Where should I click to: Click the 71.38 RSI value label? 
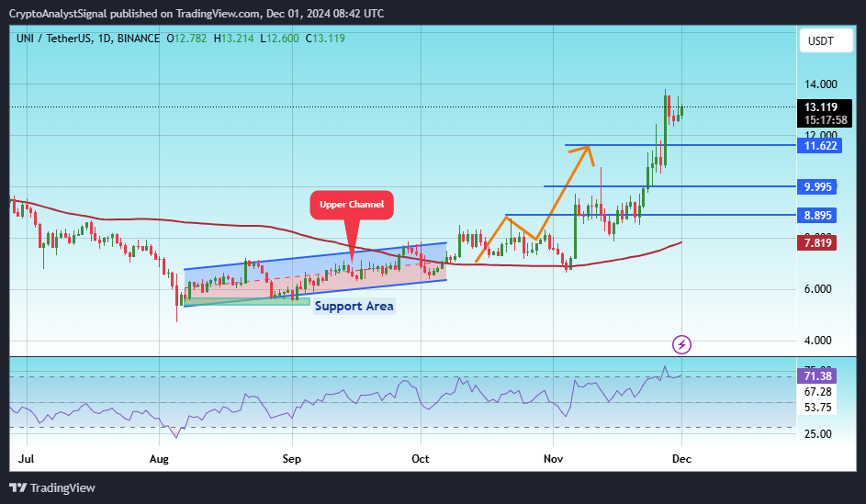click(816, 375)
